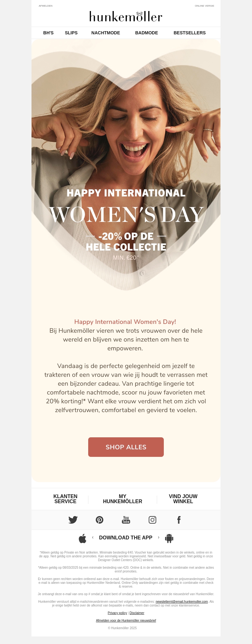Open the Instagram icon link
The height and width of the screenshot is (644, 252).
coord(152,520)
